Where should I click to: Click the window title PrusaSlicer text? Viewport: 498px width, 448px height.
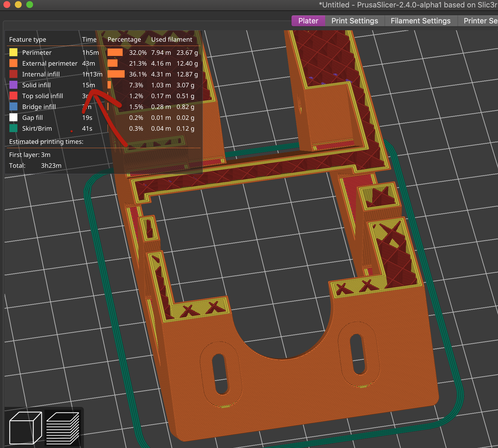pos(408,5)
